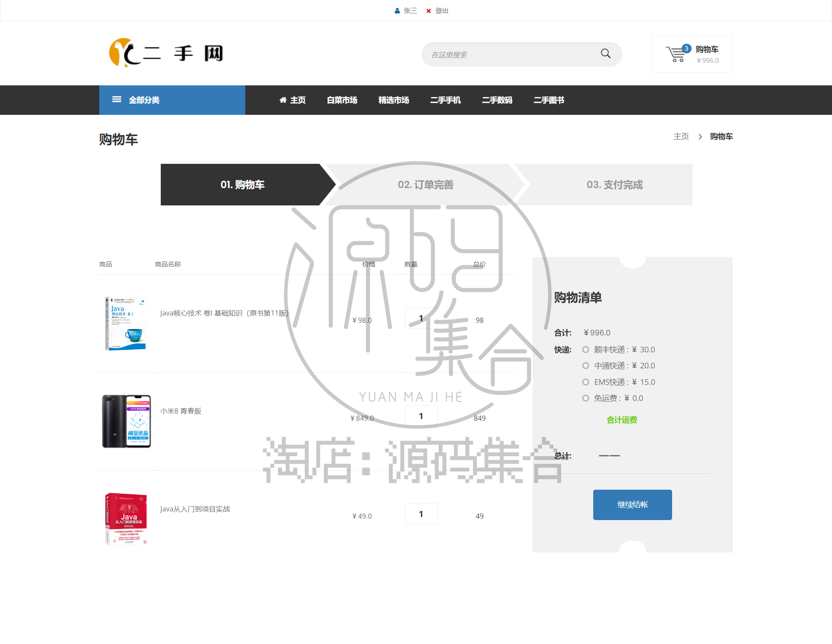Click quantity field for 小米8 青春版

pos(421,416)
